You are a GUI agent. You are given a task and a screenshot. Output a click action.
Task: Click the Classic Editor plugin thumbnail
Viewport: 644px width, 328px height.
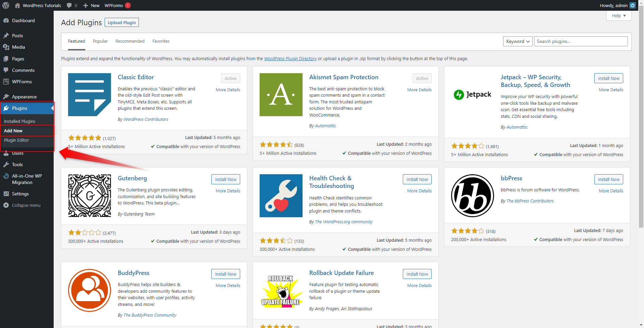click(x=90, y=95)
